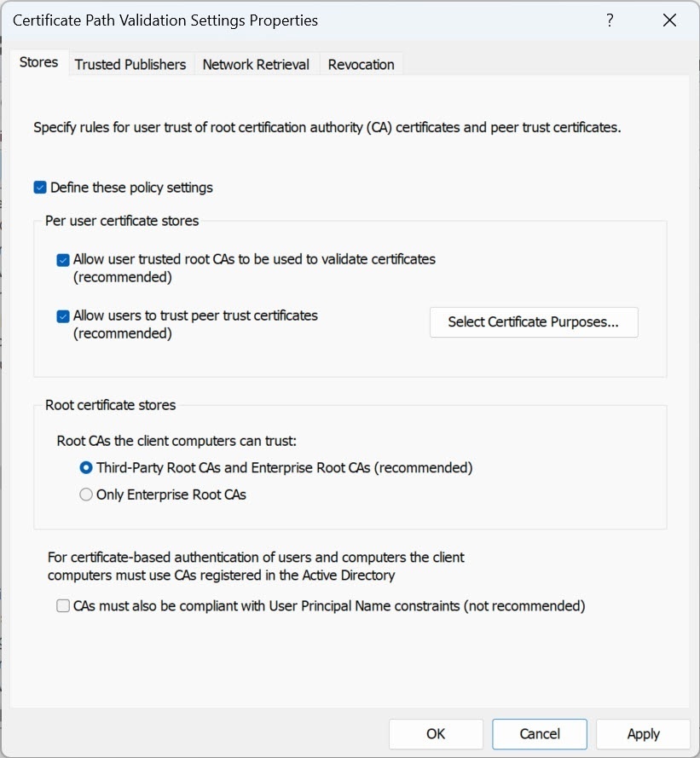Close the Certificate Path Validation dialog
The image size is (700, 758).
668,20
